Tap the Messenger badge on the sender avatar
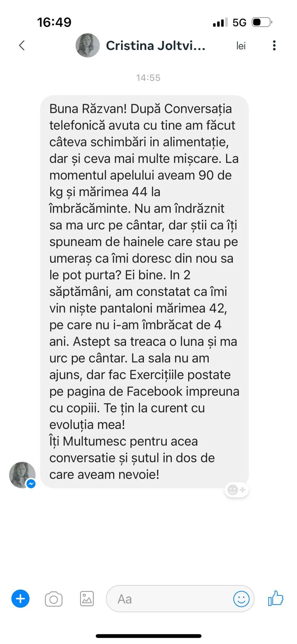This screenshot has height=644, width=297. point(31,484)
